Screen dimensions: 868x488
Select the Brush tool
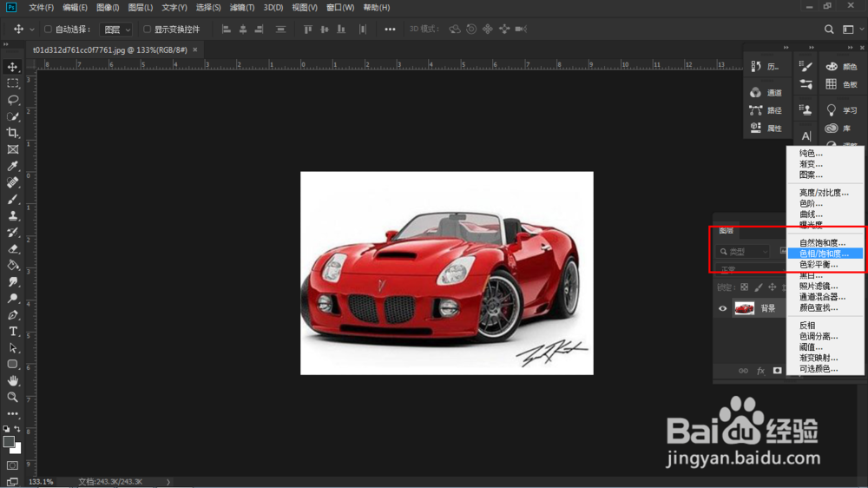(x=12, y=200)
